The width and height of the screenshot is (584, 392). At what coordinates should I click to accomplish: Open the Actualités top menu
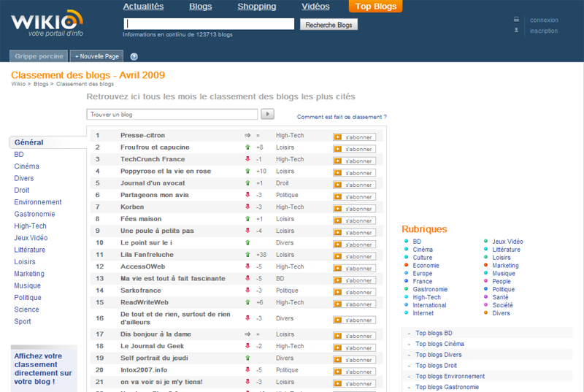pyautogui.click(x=143, y=7)
